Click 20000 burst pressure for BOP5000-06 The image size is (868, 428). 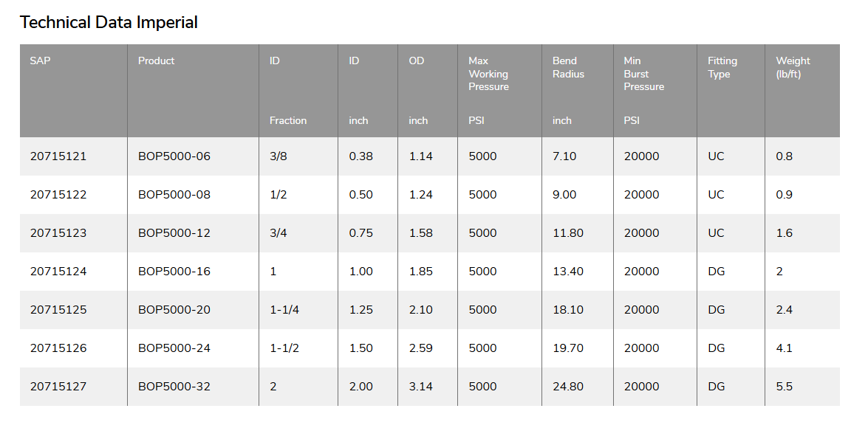coord(642,156)
